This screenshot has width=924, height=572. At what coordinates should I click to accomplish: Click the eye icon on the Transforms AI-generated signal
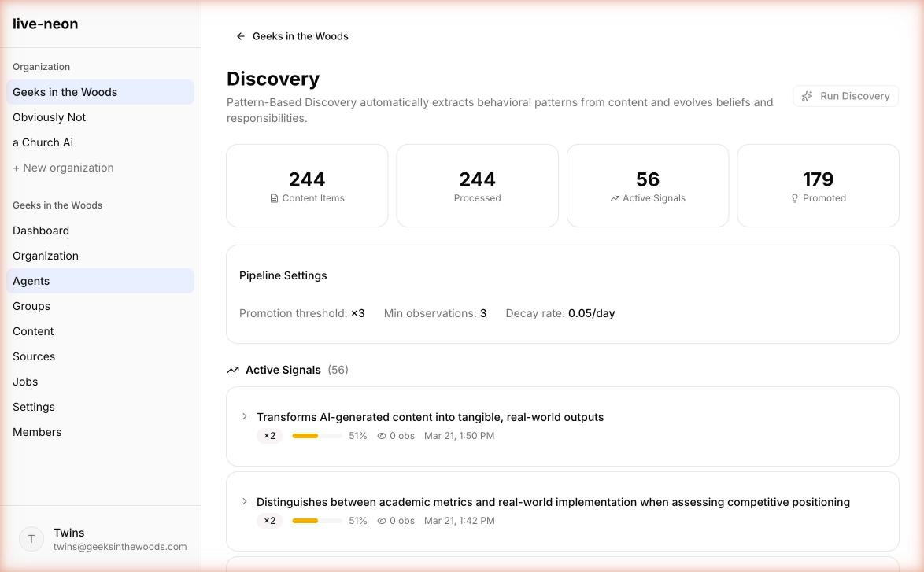pyautogui.click(x=382, y=436)
